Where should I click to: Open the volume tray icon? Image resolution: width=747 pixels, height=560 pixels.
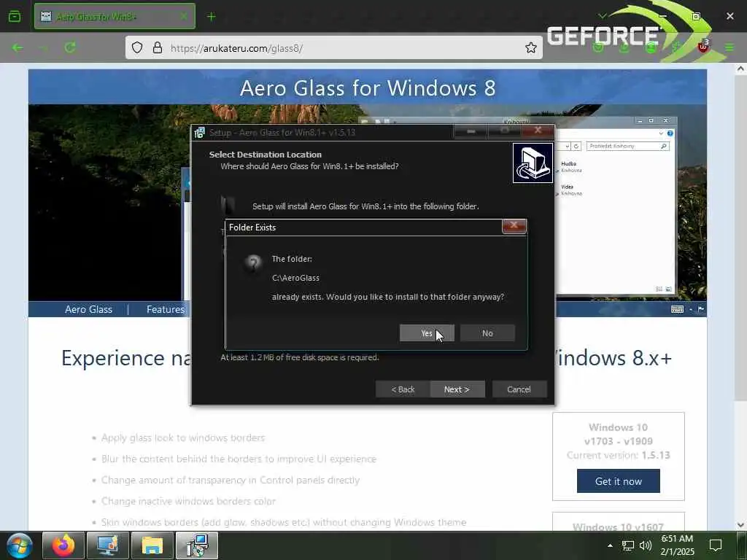coord(646,545)
